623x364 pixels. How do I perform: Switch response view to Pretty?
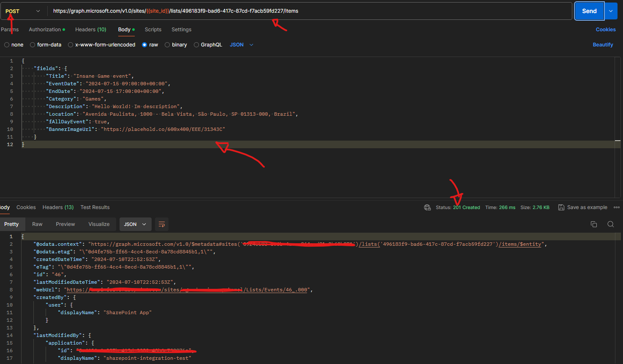click(11, 224)
